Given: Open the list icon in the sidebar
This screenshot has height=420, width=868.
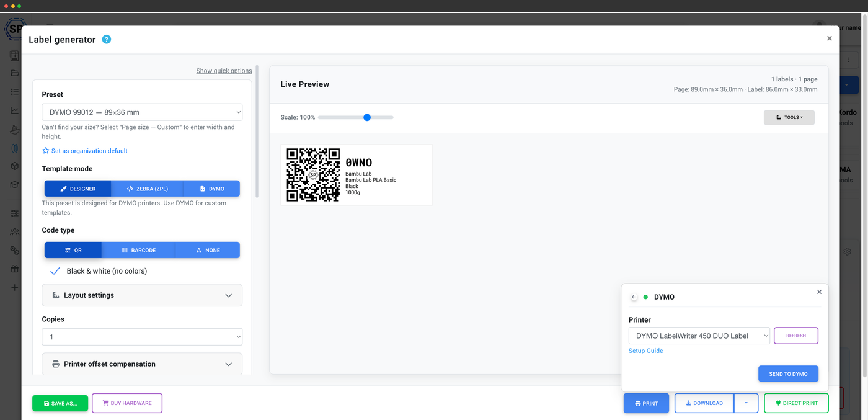Looking at the screenshot, I should tap(15, 92).
